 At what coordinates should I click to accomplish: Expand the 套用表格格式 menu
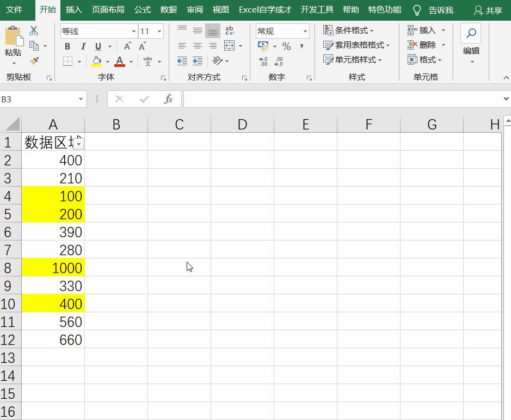pos(356,45)
